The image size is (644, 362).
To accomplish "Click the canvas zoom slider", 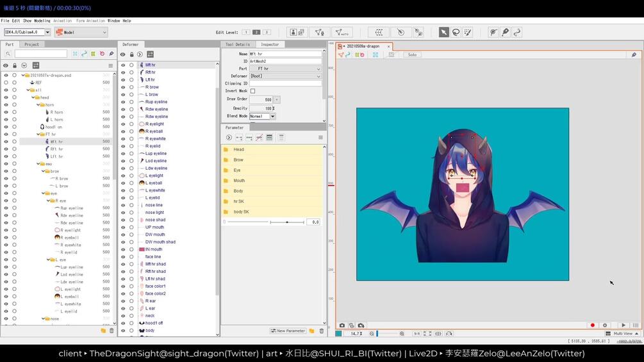I will [x=386, y=334].
